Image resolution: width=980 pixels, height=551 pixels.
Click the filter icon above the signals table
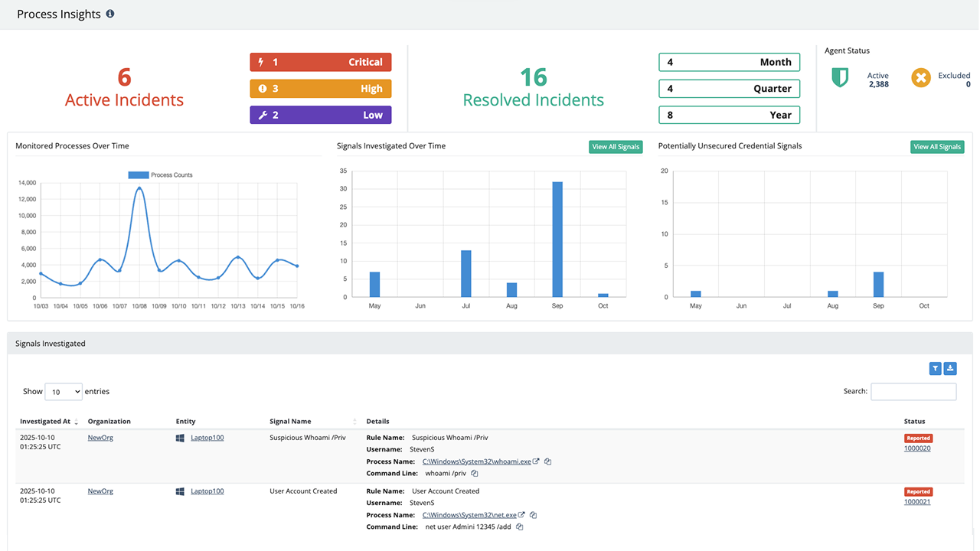point(935,369)
